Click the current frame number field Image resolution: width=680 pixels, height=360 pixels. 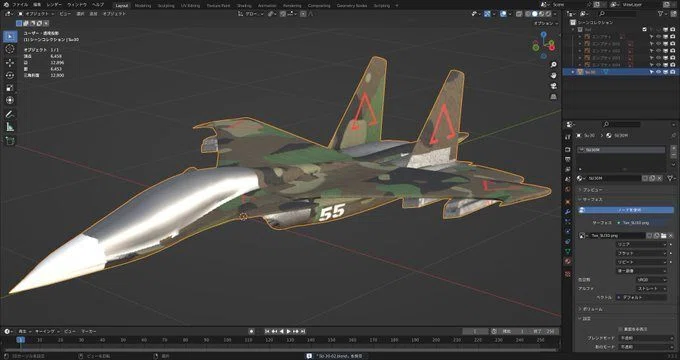[x=475, y=331]
